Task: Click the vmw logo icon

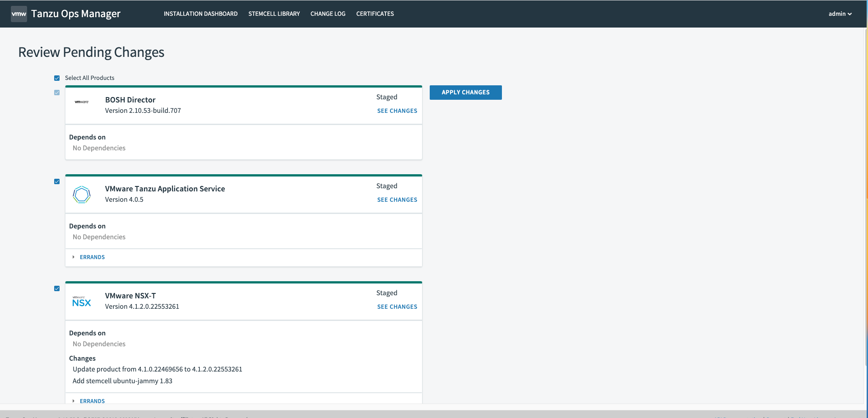Action: pyautogui.click(x=19, y=14)
